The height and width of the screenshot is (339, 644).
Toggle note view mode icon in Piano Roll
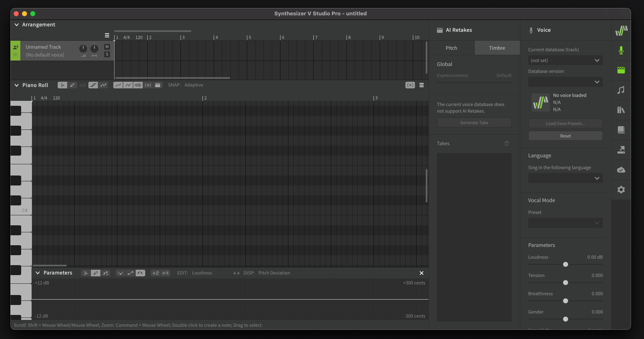click(93, 85)
